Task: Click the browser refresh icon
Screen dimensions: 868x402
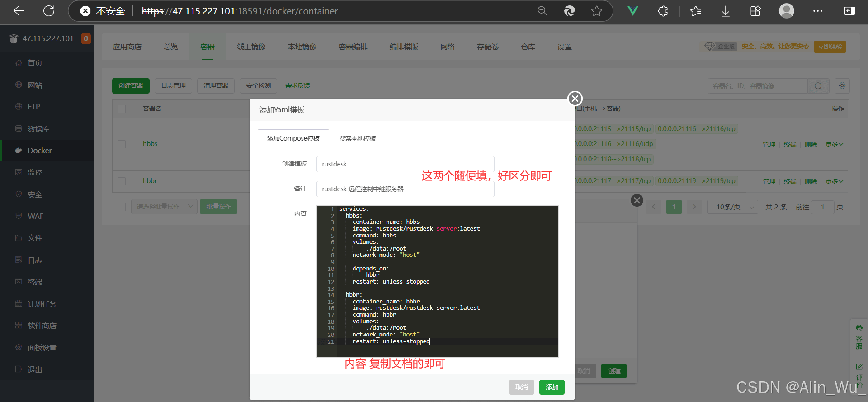Action: (x=49, y=11)
